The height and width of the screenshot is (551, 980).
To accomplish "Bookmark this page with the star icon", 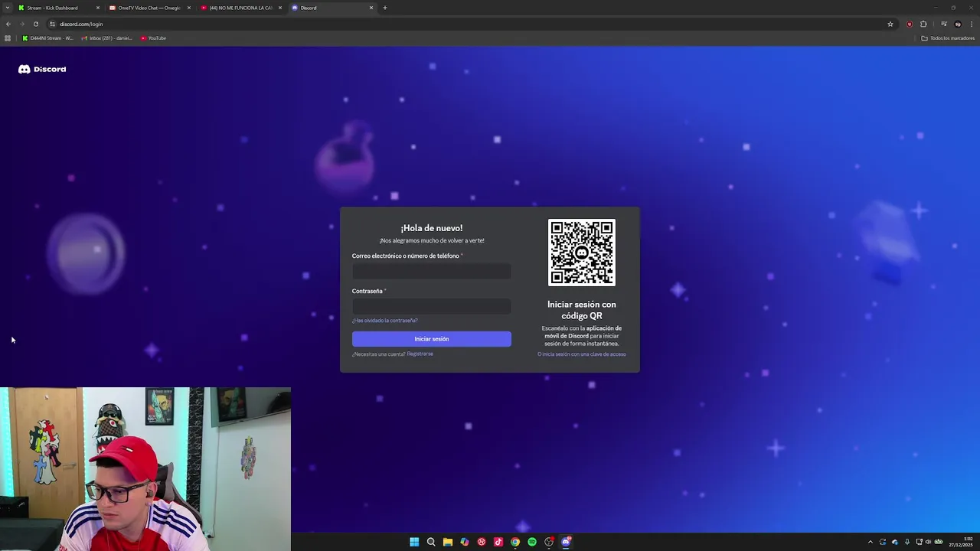I will coord(890,24).
